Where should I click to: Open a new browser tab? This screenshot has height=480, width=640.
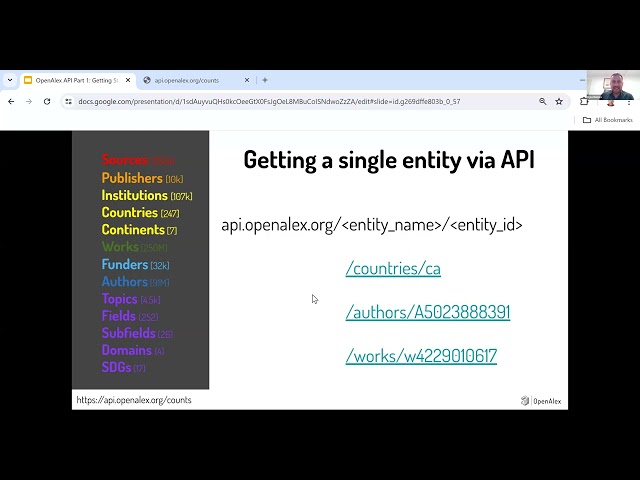click(265, 80)
